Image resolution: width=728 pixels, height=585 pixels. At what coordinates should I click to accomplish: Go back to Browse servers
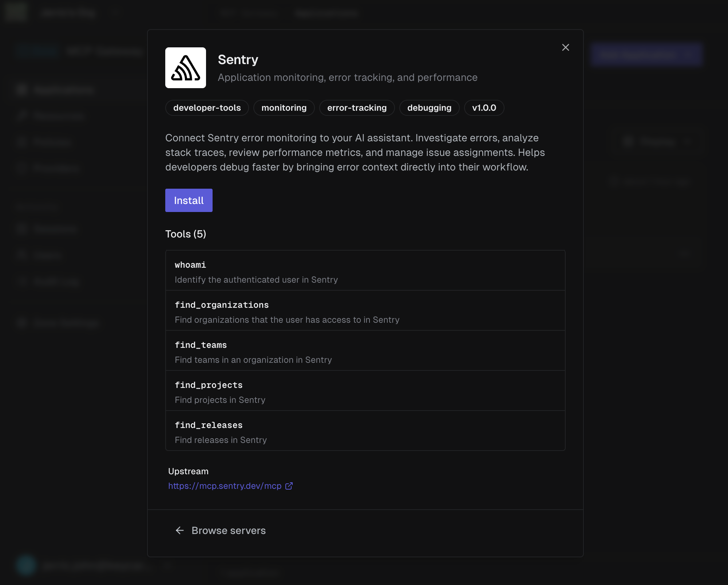point(229,530)
